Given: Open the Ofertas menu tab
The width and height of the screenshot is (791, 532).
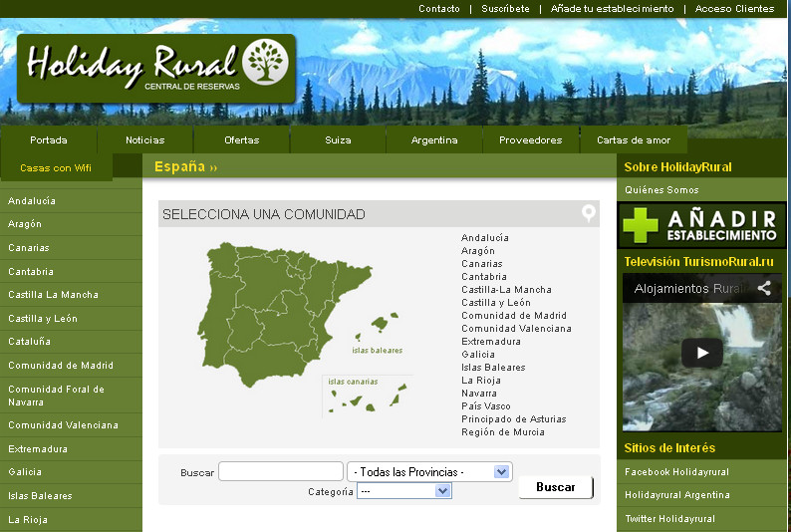Looking at the screenshot, I should (x=241, y=140).
